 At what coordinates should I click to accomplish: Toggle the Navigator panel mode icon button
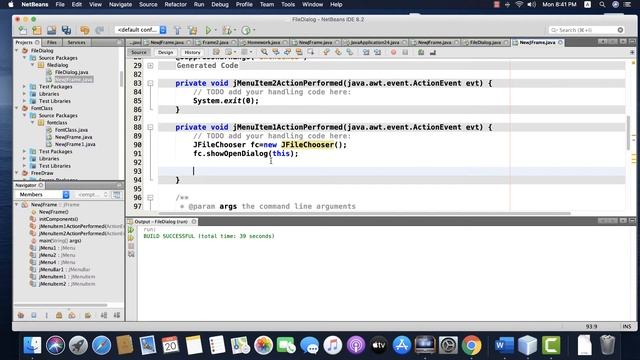coord(117,195)
